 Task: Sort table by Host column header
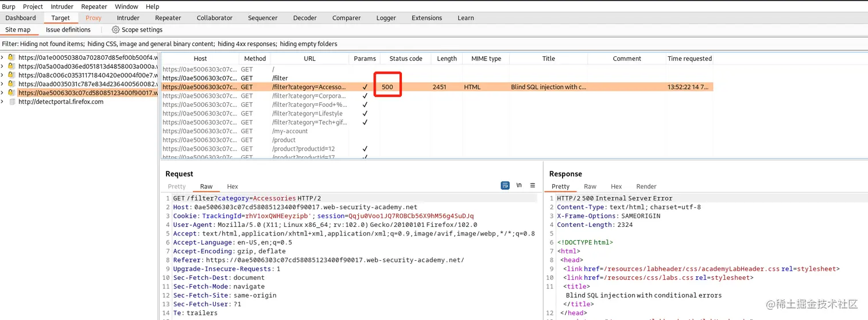tap(200, 59)
